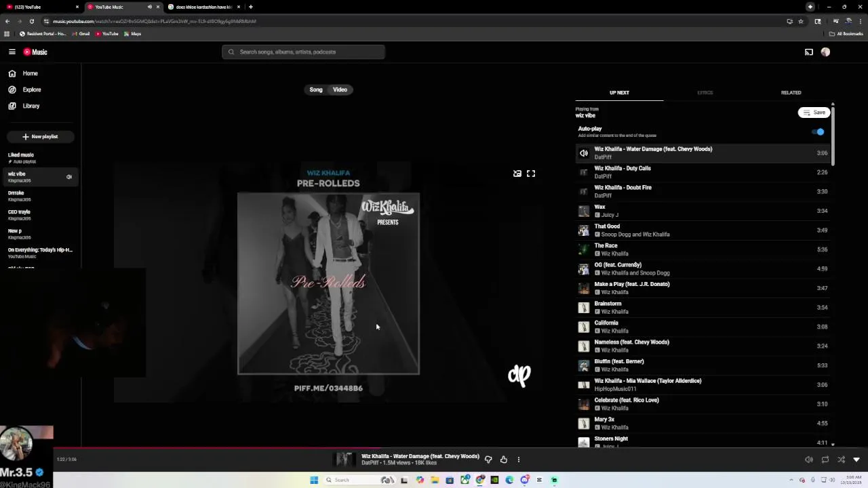Toggle the Auto-play switch
868x488 pixels.
point(818,131)
